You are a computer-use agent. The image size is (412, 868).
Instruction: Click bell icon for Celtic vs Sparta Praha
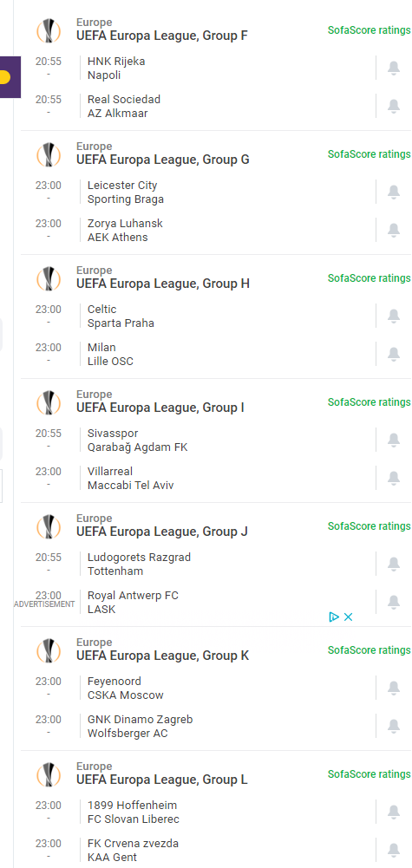(x=393, y=317)
